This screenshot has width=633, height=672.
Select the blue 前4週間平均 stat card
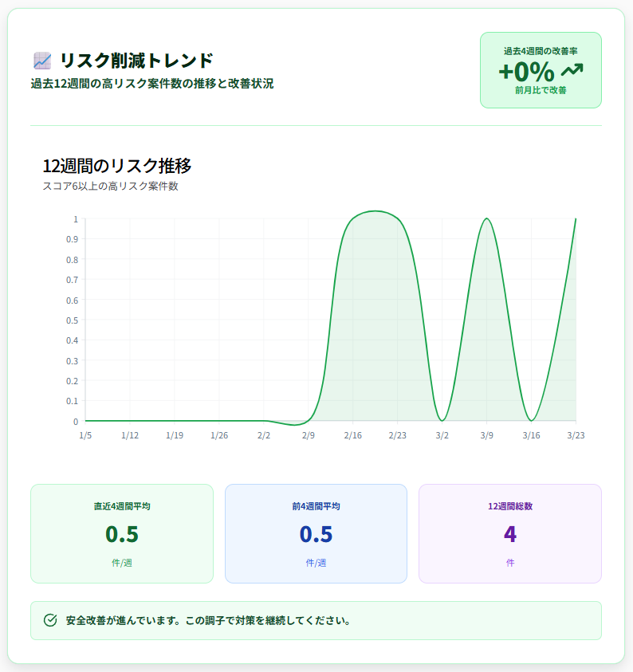pos(316,532)
